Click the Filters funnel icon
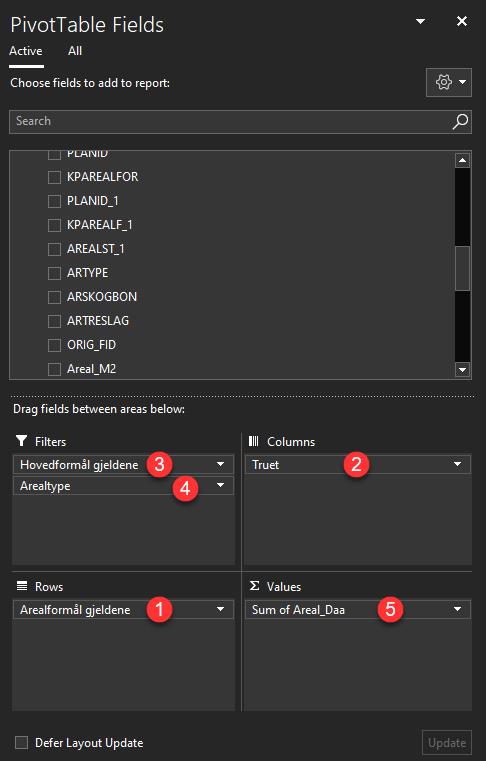 click(x=21, y=441)
